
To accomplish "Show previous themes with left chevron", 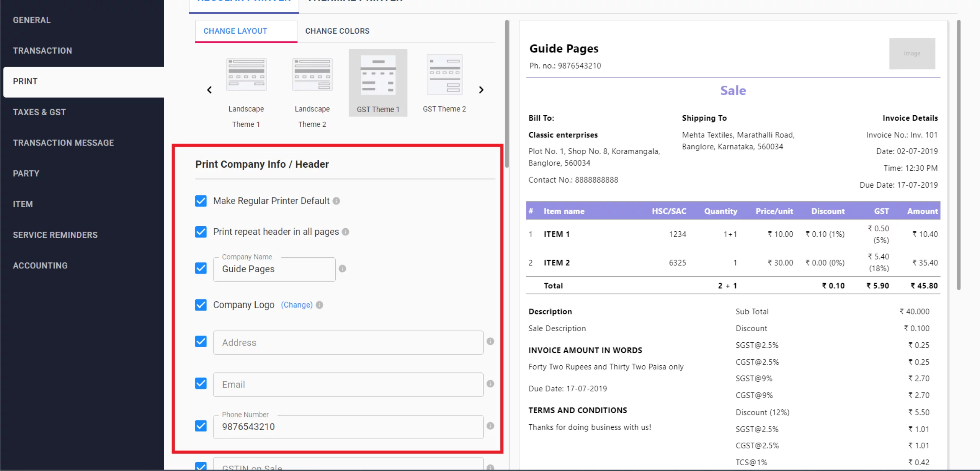I will (209, 90).
